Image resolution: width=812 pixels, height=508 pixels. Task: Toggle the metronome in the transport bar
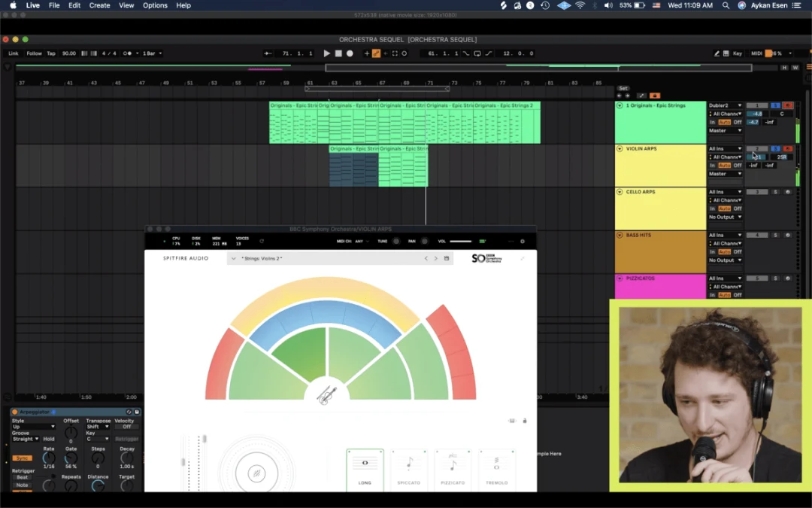[127, 53]
